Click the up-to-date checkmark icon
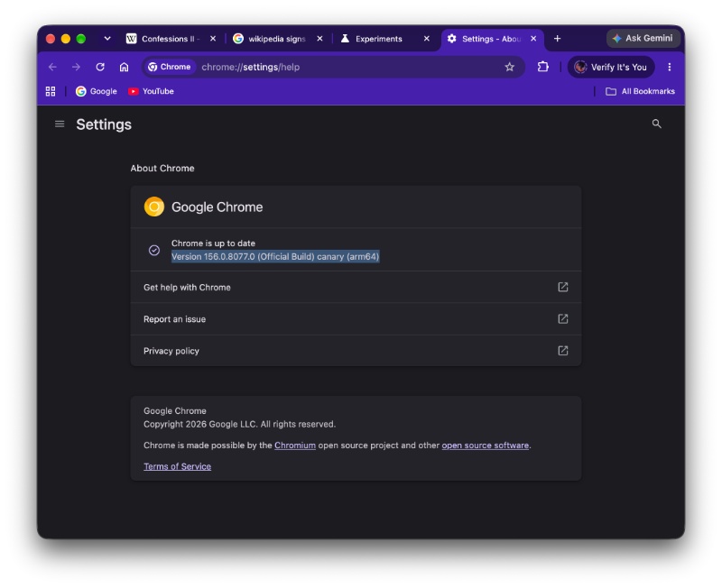Screen dimensions: 722x588 point(154,250)
